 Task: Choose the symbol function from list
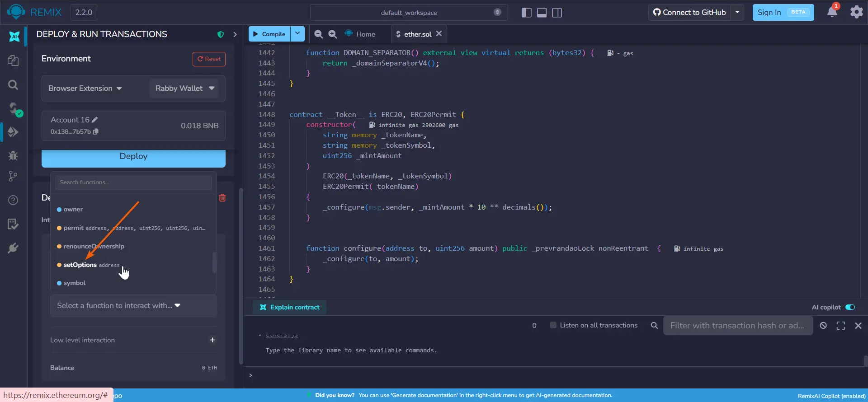(x=134, y=283)
